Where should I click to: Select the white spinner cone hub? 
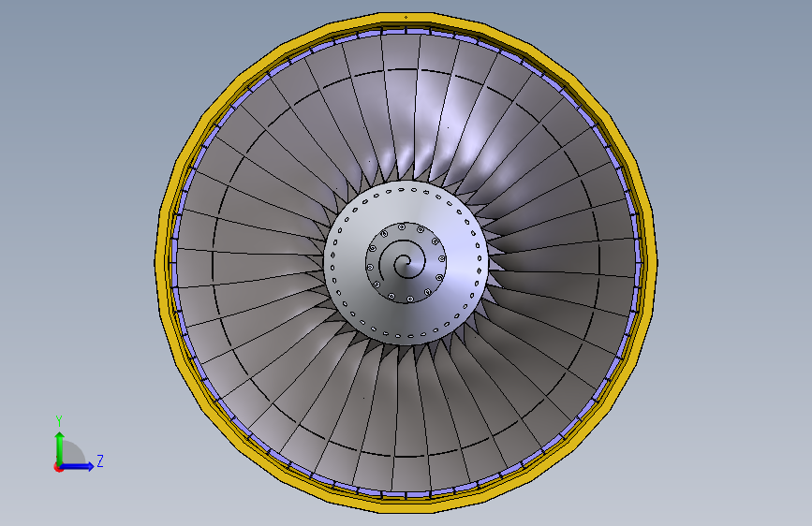(406, 262)
